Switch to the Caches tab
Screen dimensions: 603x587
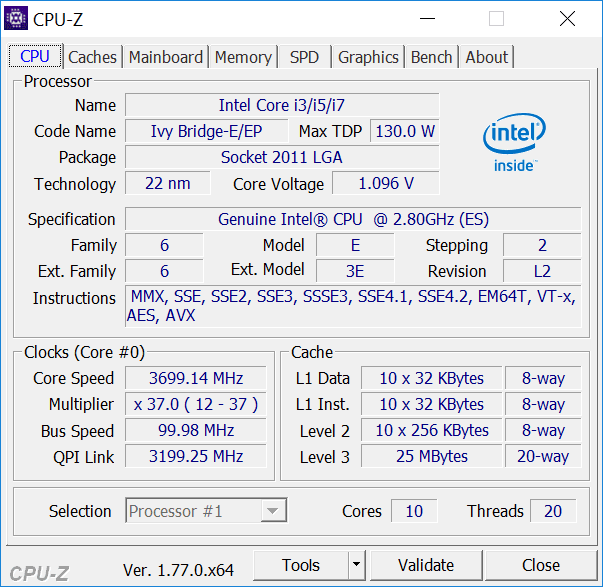93,57
